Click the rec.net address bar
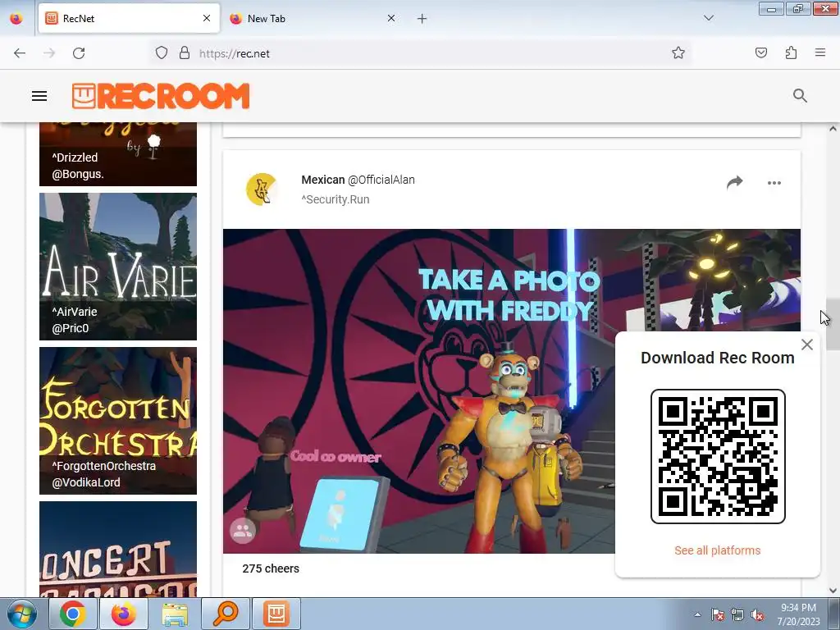The width and height of the screenshot is (840, 630). click(x=421, y=53)
